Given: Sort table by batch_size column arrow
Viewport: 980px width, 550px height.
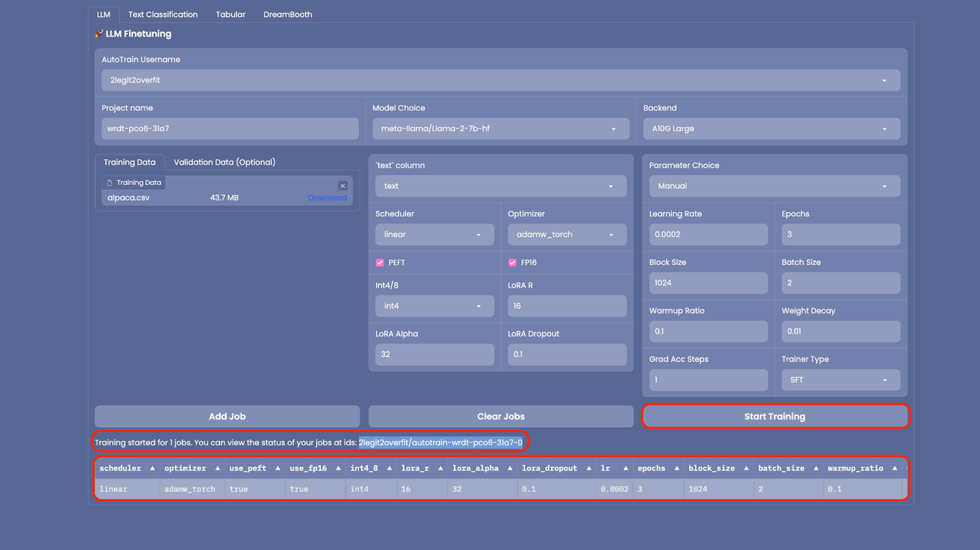Looking at the screenshot, I should tap(816, 469).
